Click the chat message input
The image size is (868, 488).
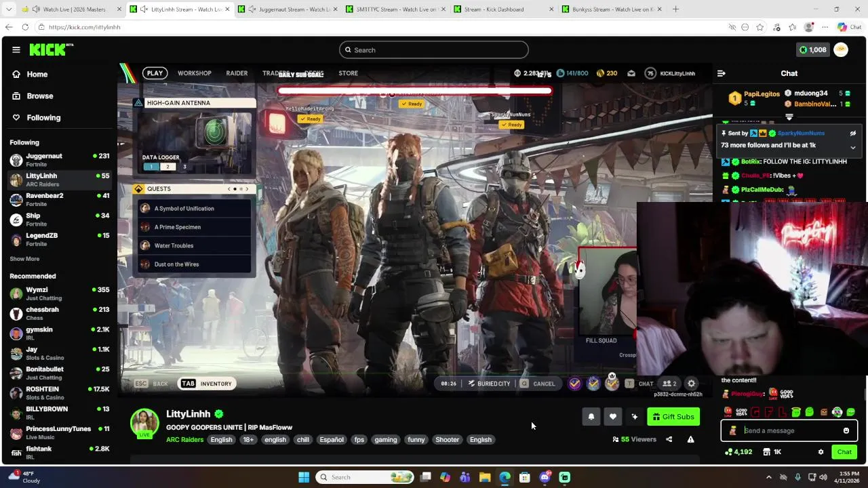(x=790, y=430)
